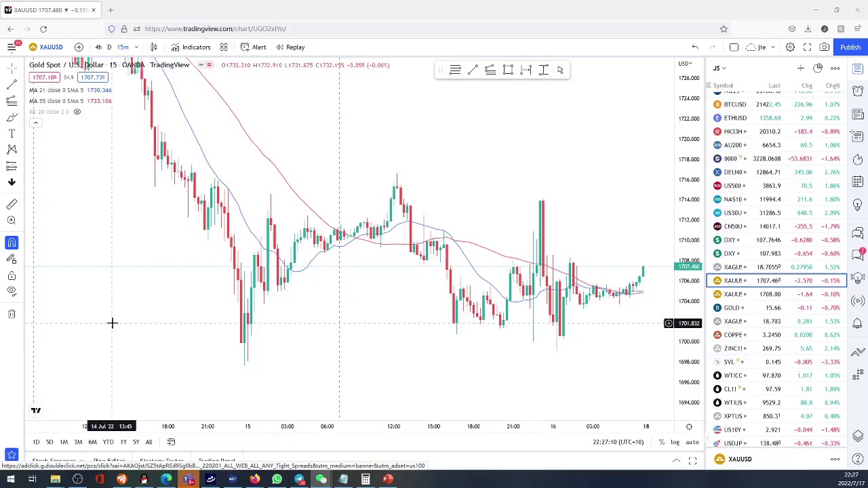Select the fib retracement tool in sidebar
Screen dimensions: 868x488
[x=12, y=100]
